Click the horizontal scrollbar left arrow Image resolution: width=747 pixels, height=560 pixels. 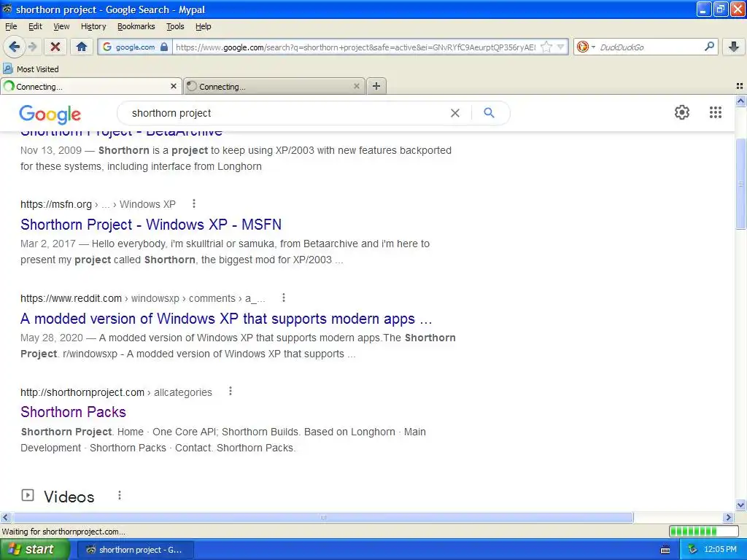point(5,517)
